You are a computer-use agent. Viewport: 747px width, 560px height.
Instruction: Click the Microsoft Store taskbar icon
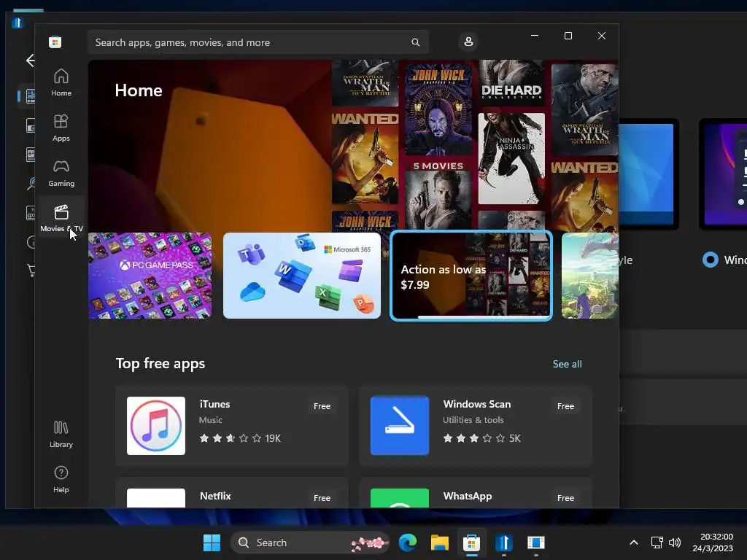(x=472, y=542)
